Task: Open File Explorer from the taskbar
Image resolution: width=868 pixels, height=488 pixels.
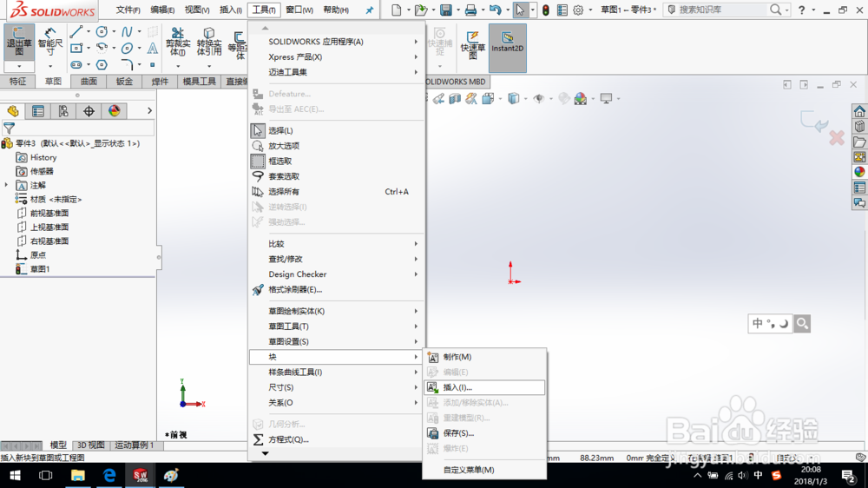Action: click(77, 475)
